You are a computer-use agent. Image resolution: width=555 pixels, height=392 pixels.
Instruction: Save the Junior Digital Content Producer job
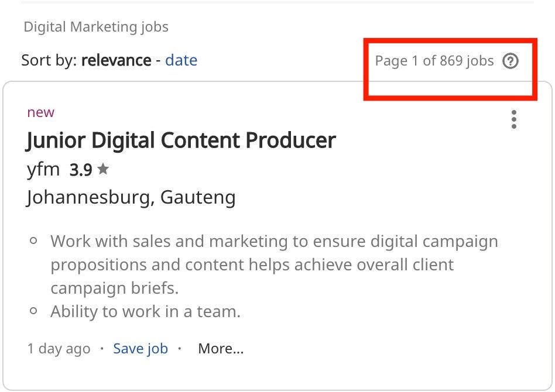pos(141,348)
